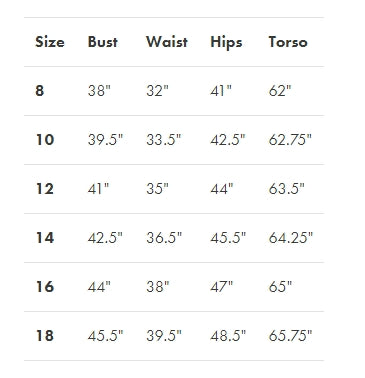The width and height of the screenshot is (365, 378).
Task: Select size 8 row label
Action: (40, 91)
